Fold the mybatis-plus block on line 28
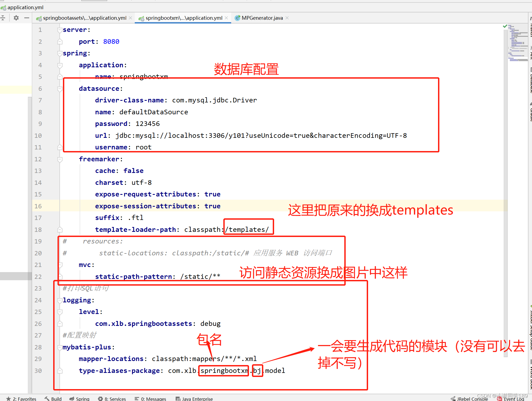 (60, 347)
